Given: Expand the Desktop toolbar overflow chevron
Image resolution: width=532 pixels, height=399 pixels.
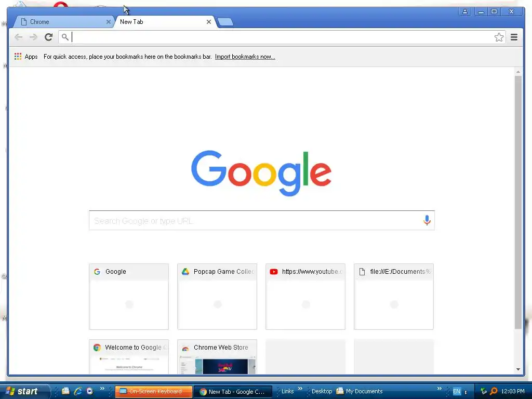Looking at the screenshot, I should (440, 389).
